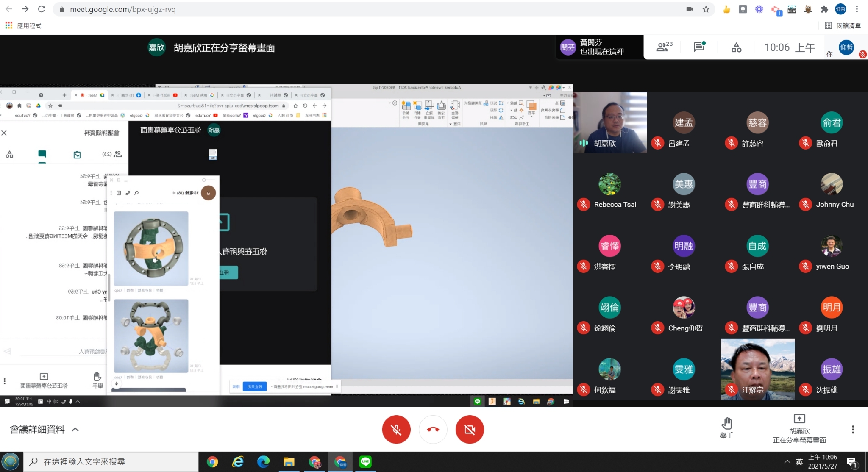Open LINE app from taskbar
This screenshot has width=868, height=472.
click(x=365, y=461)
